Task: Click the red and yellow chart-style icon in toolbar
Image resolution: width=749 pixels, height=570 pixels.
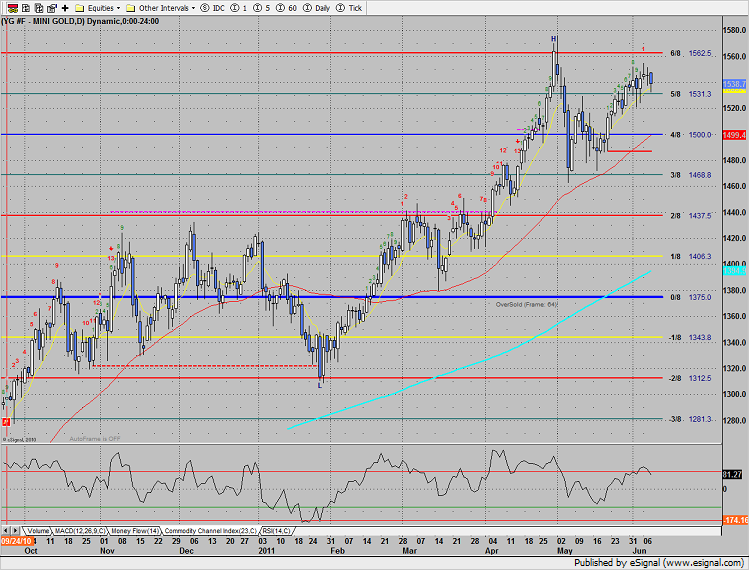Action: tap(13, 8)
